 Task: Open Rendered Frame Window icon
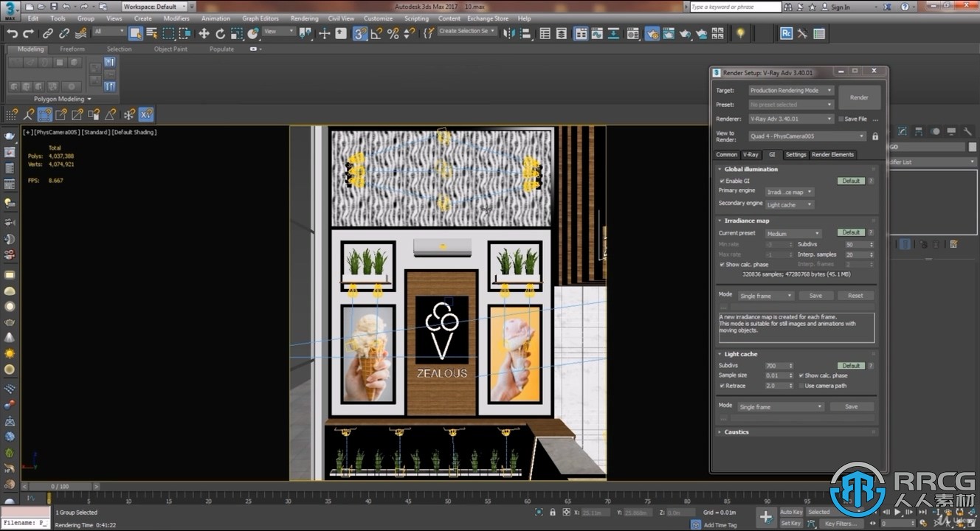(x=668, y=33)
